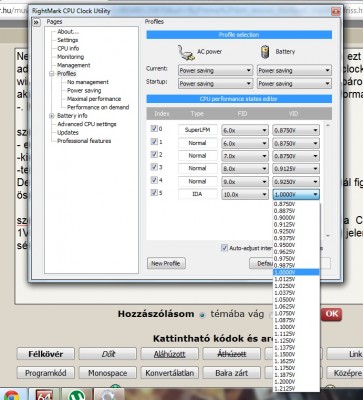Click the Programkód button
The image size is (363, 400).
46,373
